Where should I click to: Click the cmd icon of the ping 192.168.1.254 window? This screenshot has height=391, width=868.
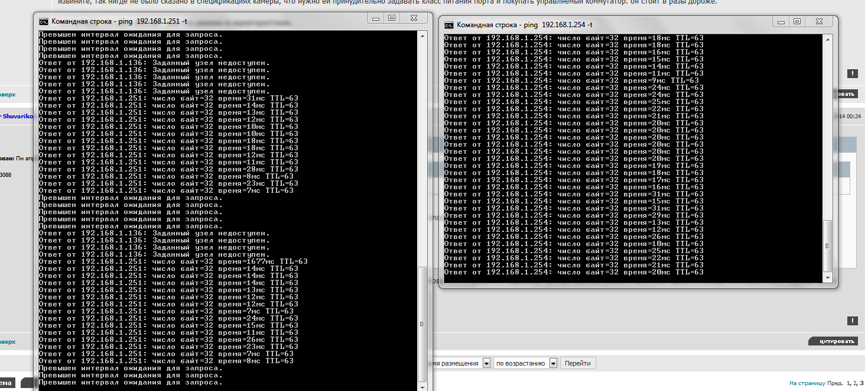click(449, 25)
